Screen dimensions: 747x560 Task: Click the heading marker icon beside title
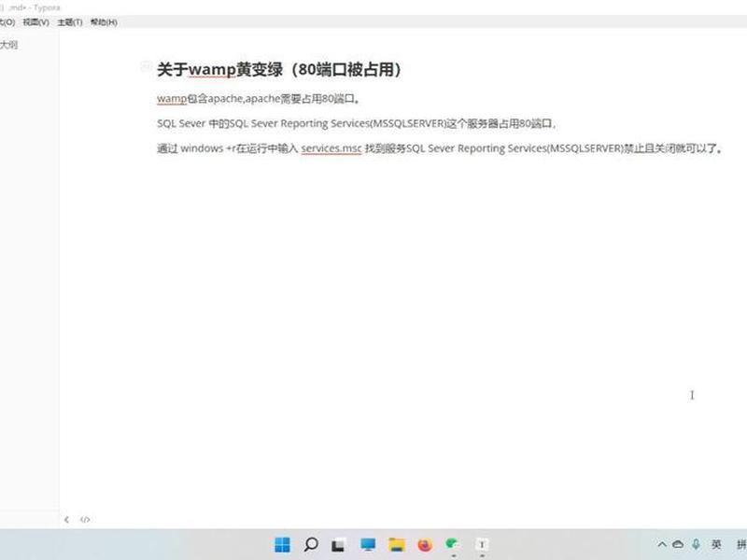click(x=147, y=66)
